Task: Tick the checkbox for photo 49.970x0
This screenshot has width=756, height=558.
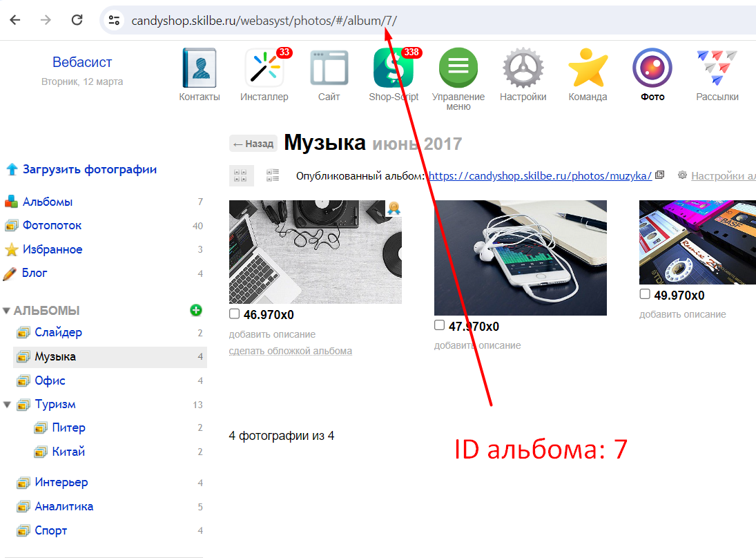Action: [645, 295]
